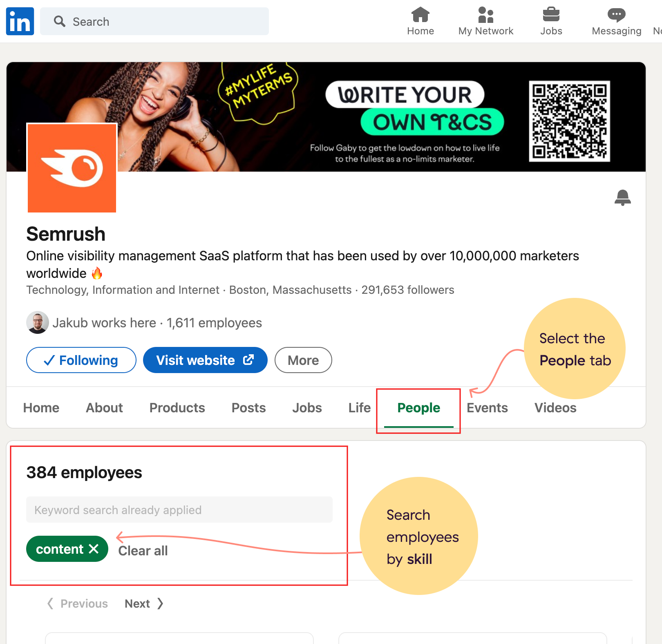Viewport: 662px width, 644px height.
Task: Click the Previous page button
Action: 77,604
